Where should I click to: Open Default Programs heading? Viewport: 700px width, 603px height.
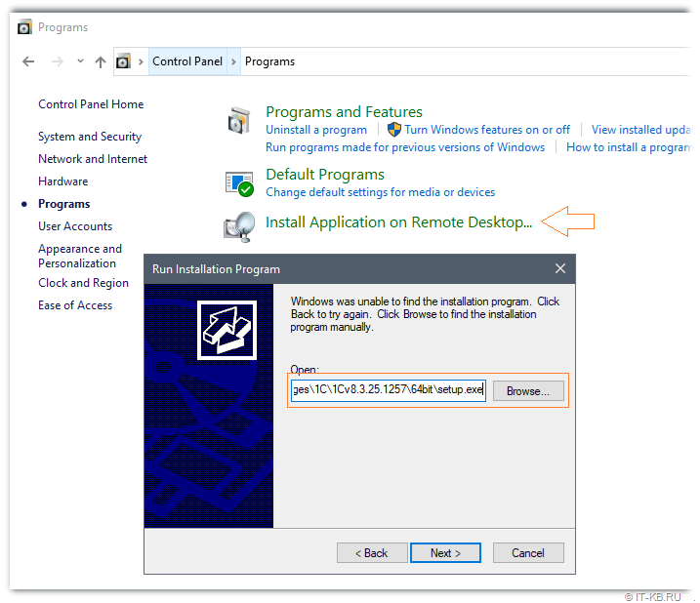(325, 174)
